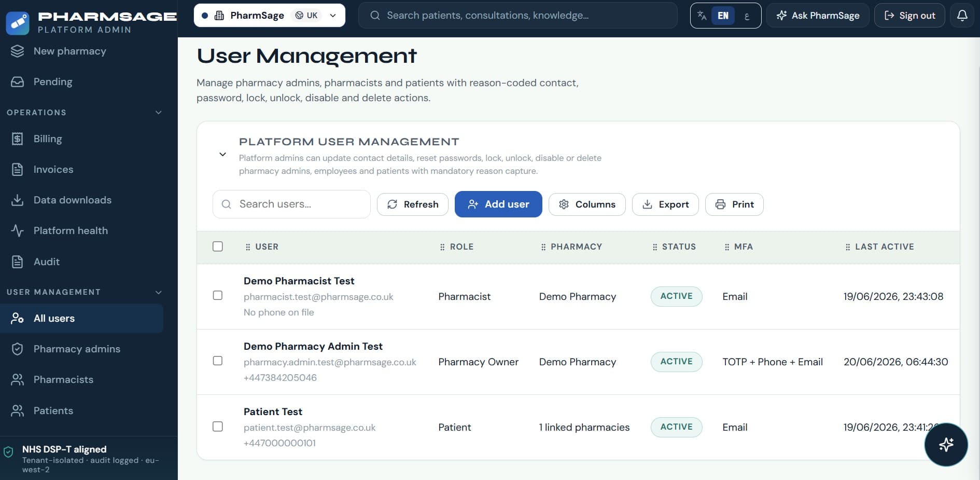Viewport: 980px width, 480px height.
Task: Click the Pending inbox icon
Action: [x=18, y=81]
